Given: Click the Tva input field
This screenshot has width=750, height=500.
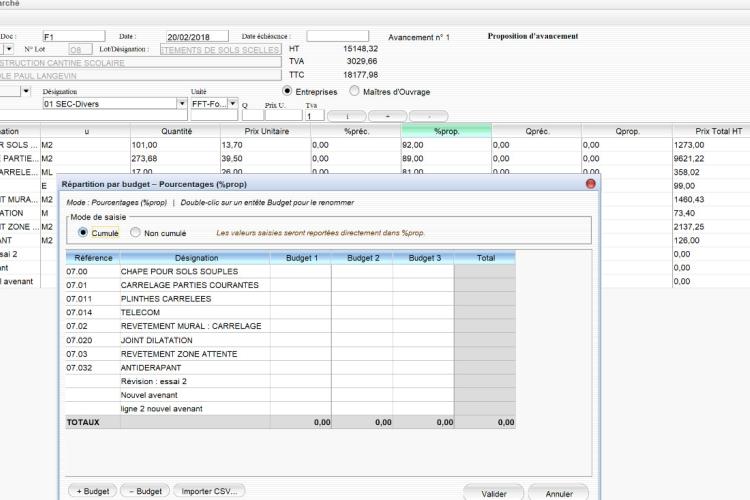Looking at the screenshot, I should [x=315, y=116].
